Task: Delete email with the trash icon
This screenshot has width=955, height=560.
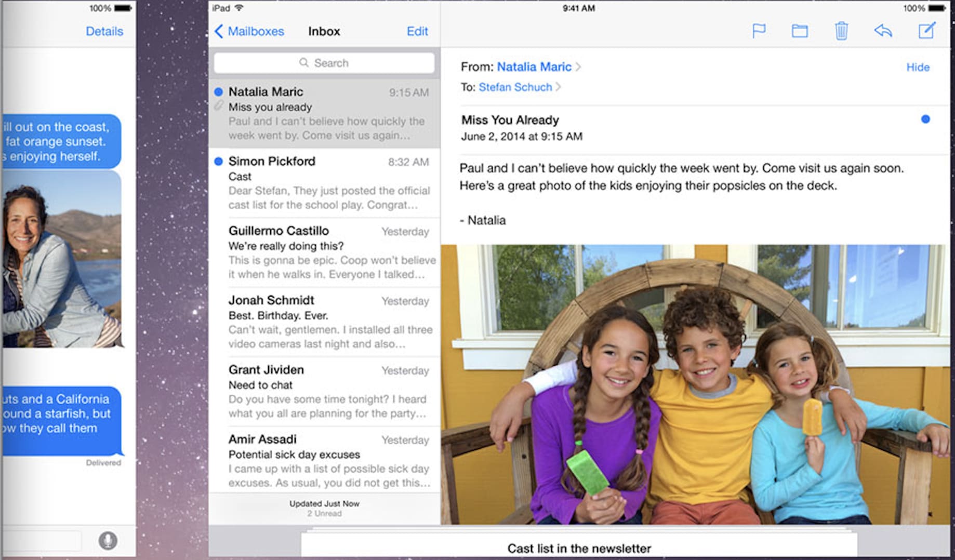Action: click(841, 31)
